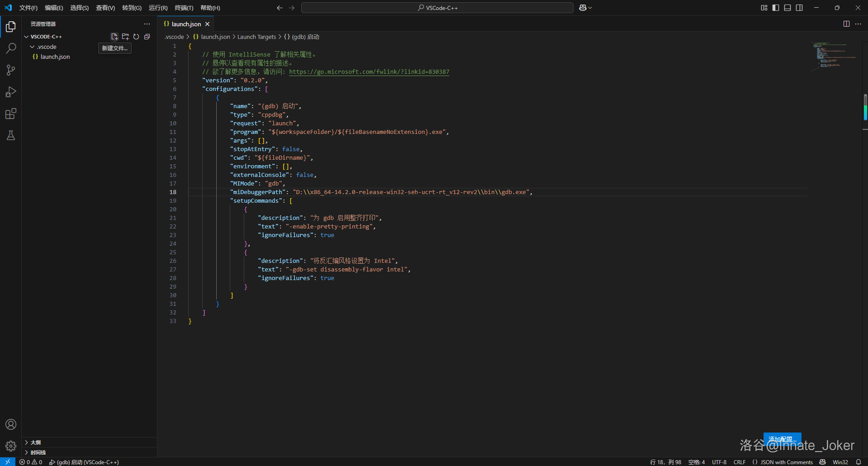Open the 终端(T) menu

click(184, 8)
